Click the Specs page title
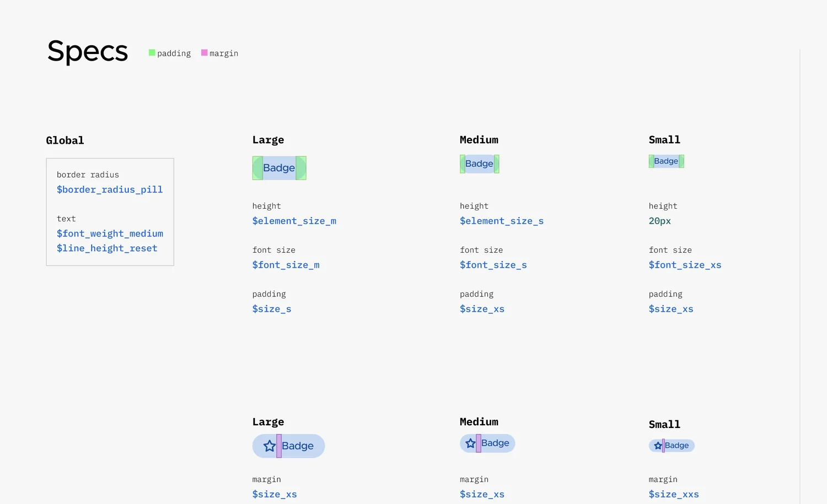The width and height of the screenshot is (827, 504). tap(88, 52)
